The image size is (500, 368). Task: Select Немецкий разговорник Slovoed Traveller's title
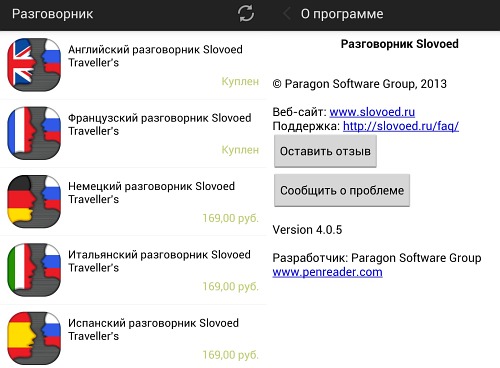point(151,193)
